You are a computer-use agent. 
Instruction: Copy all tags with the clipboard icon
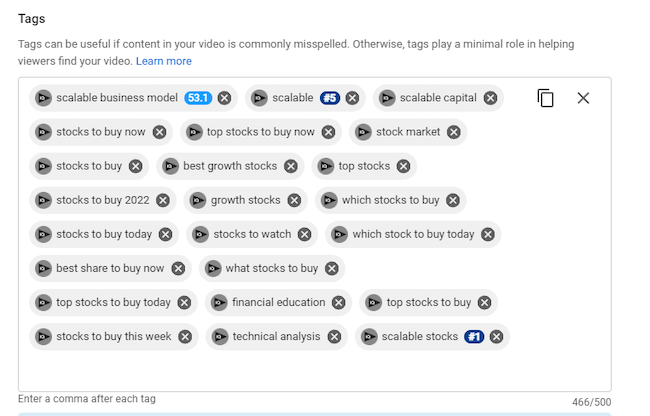(545, 98)
